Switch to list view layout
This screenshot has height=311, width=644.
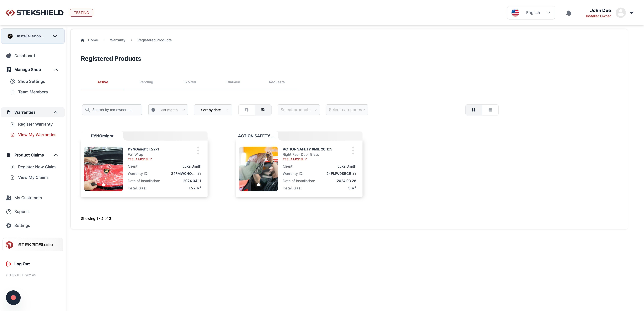[x=490, y=110]
